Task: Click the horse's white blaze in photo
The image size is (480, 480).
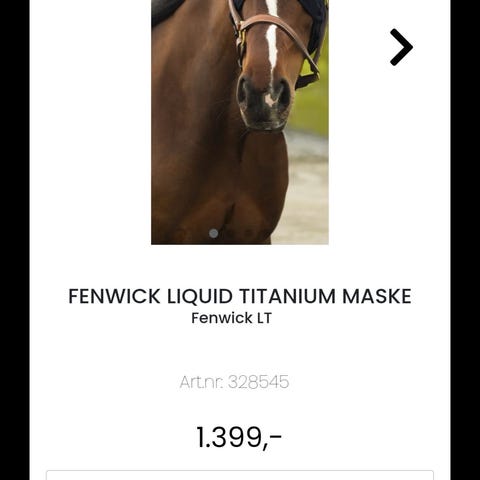Action: 272,40
